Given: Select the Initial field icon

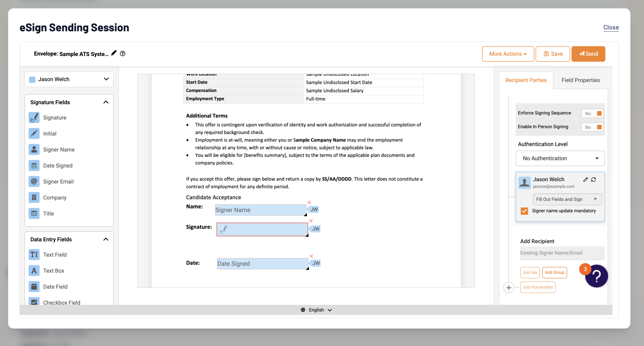Looking at the screenshot, I should point(34,133).
